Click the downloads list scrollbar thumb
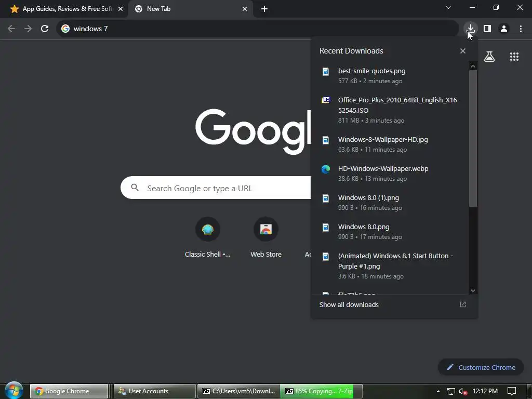 473,138
